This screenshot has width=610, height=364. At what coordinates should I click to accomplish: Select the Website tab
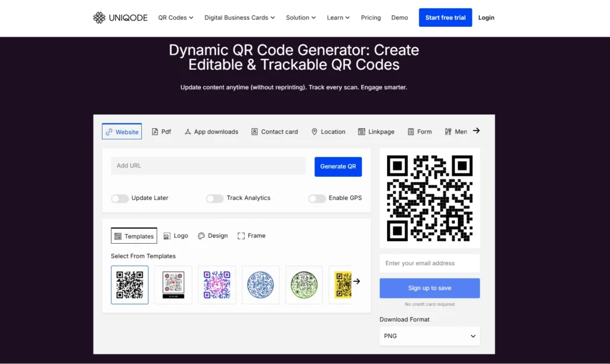coord(122,132)
